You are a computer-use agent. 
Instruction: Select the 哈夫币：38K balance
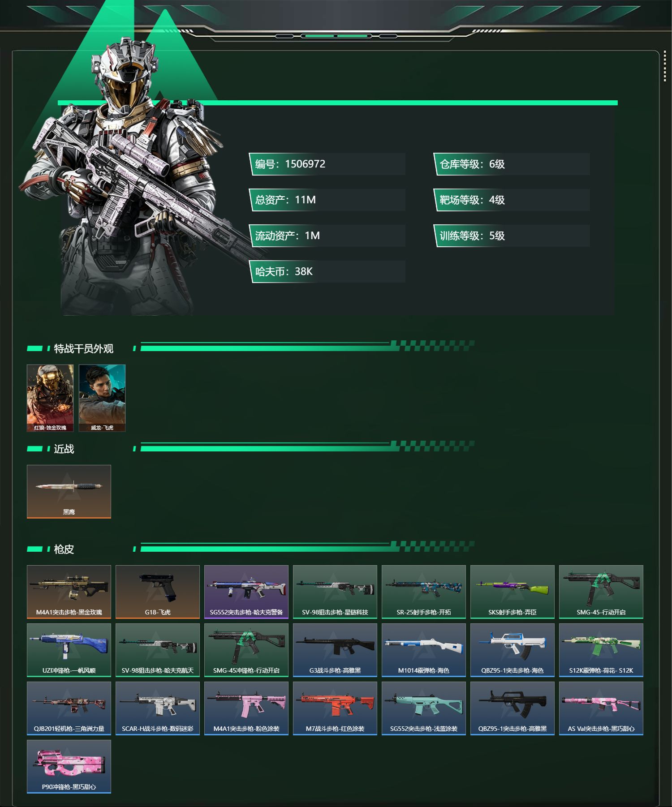[x=327, y=271]
